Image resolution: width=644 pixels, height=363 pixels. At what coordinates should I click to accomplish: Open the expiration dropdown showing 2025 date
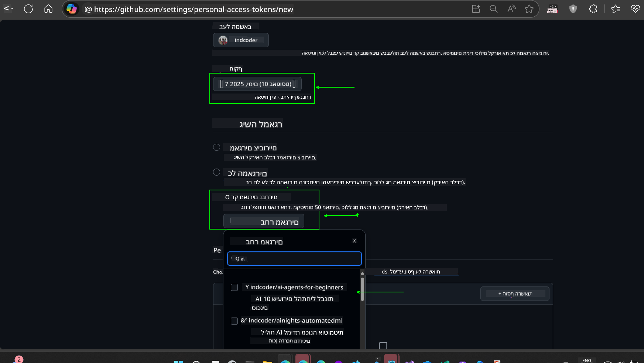[x=257, y=84]
